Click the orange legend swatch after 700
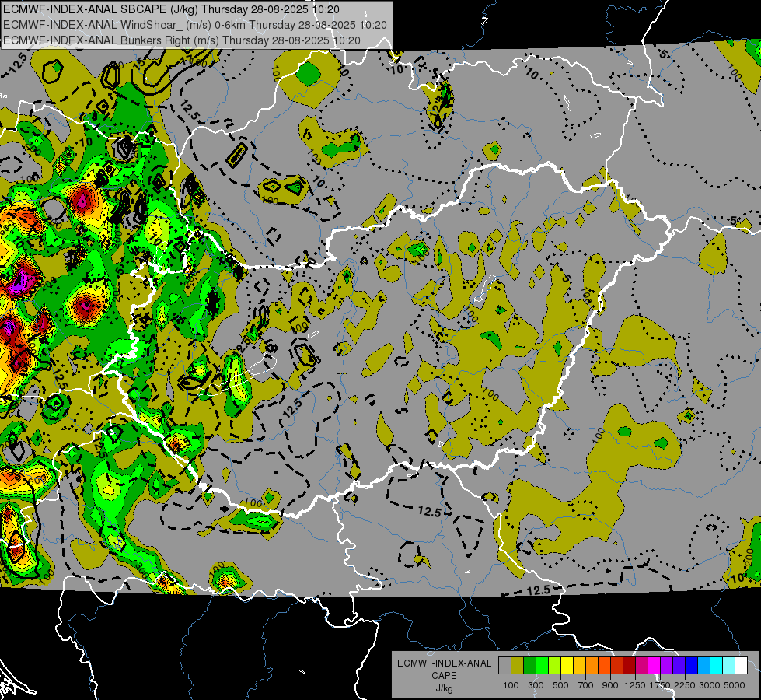The image size is (761, 700). (x=592, y=665)
